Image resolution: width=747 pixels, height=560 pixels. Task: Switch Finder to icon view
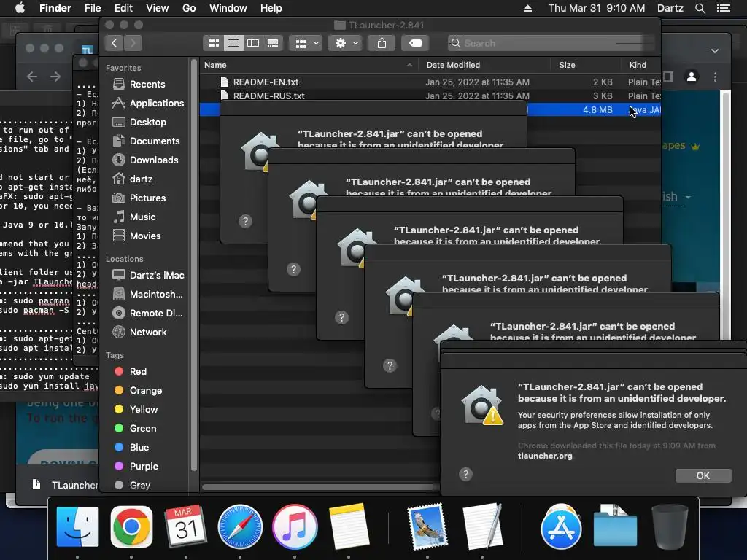tap(214, 43)
